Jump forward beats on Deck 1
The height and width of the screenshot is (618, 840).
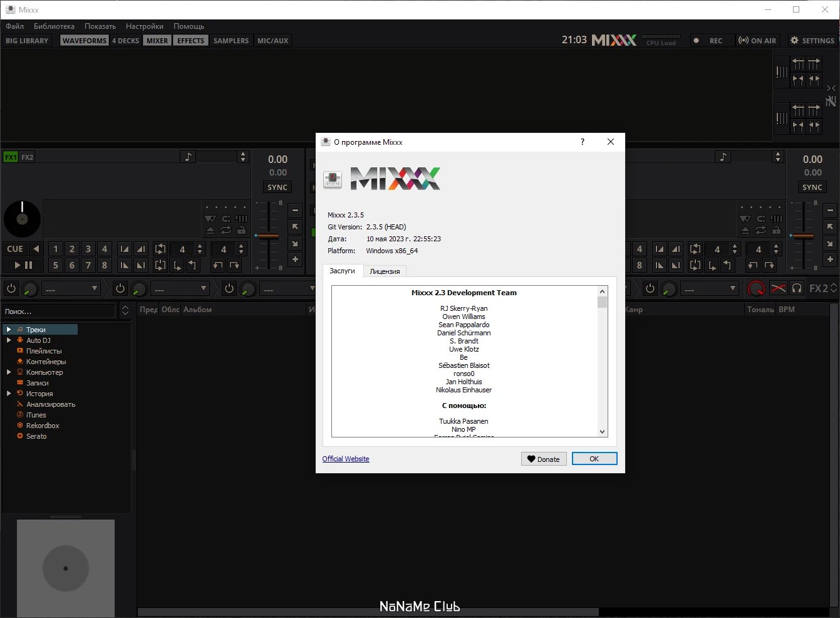[x=234, y=265]
